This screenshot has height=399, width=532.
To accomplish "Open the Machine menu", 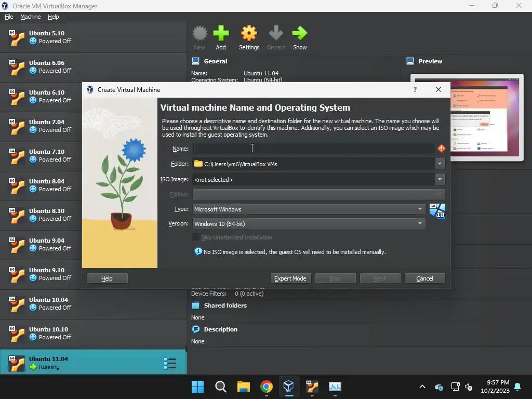I will (31, 17).
